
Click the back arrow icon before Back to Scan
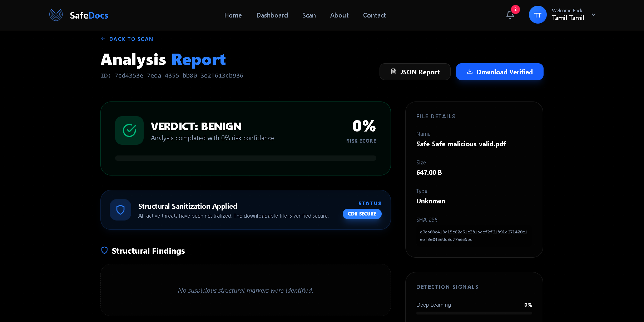103,39
